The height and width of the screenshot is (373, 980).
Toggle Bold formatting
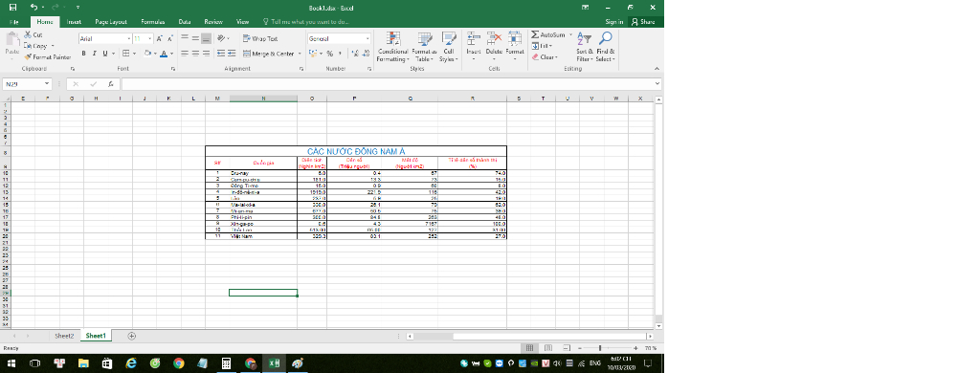(84, 54)
